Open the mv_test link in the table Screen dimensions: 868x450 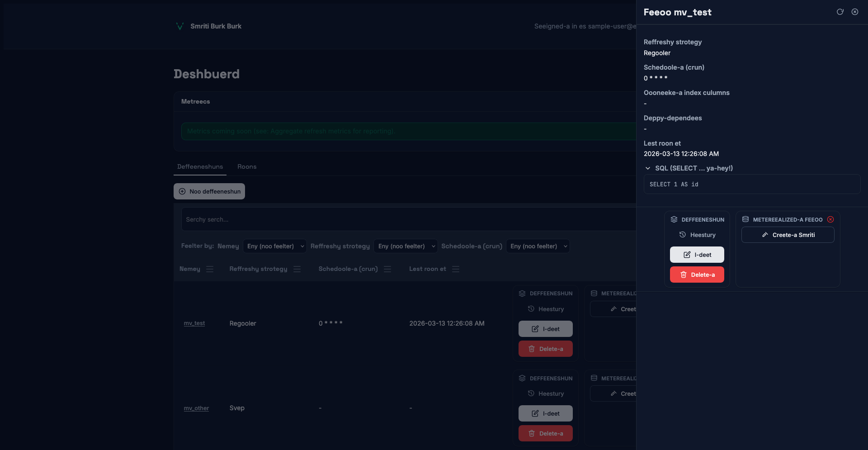(194, 323)
